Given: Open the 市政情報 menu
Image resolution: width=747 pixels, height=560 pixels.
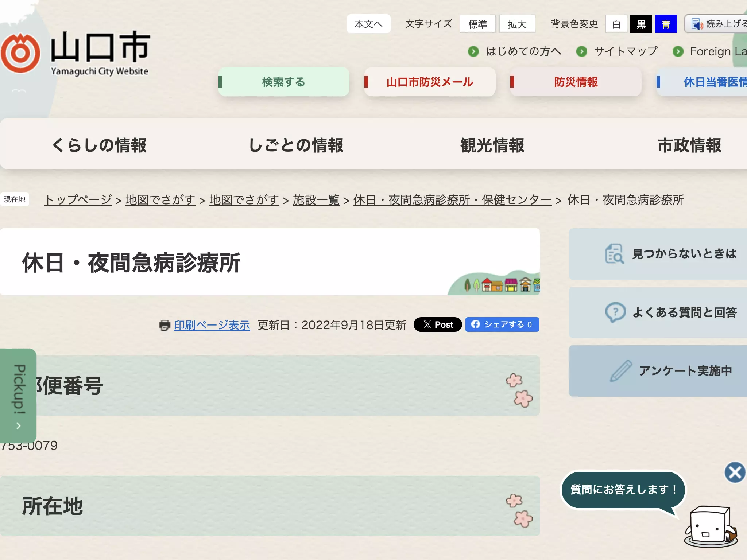Looking at the screenshot, I should [689, 145].
